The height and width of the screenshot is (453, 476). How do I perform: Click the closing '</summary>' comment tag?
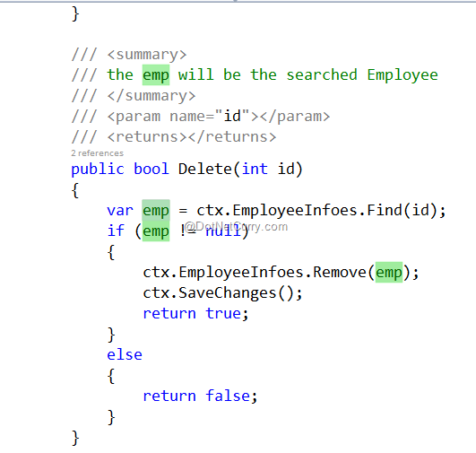pyautogui.click(x=151, y=96)
